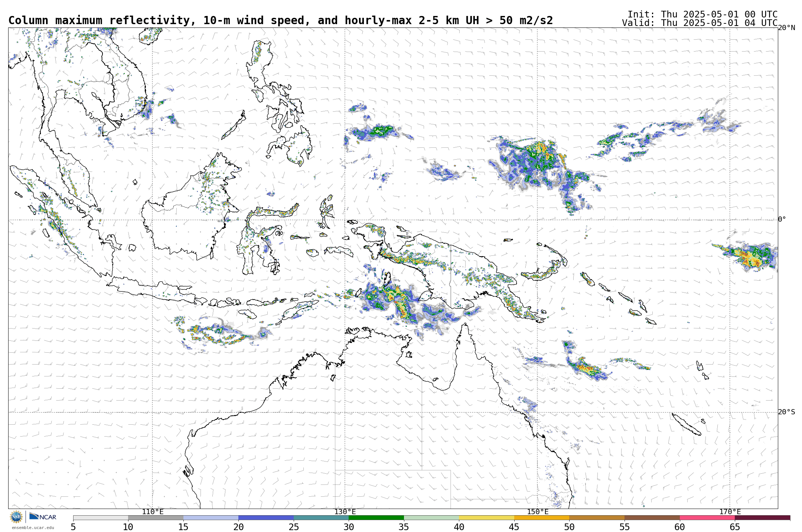Image resolution: width=802 pixels, height=532 pixels.
Task: Select the pale blue 15-20 dBZ swatch
Action: pos(211,518)
